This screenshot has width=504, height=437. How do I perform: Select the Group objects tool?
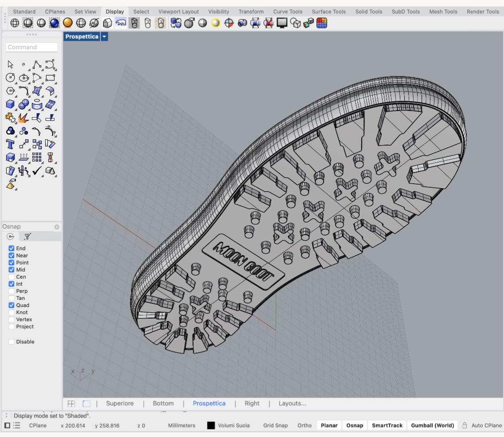(10, 130)
